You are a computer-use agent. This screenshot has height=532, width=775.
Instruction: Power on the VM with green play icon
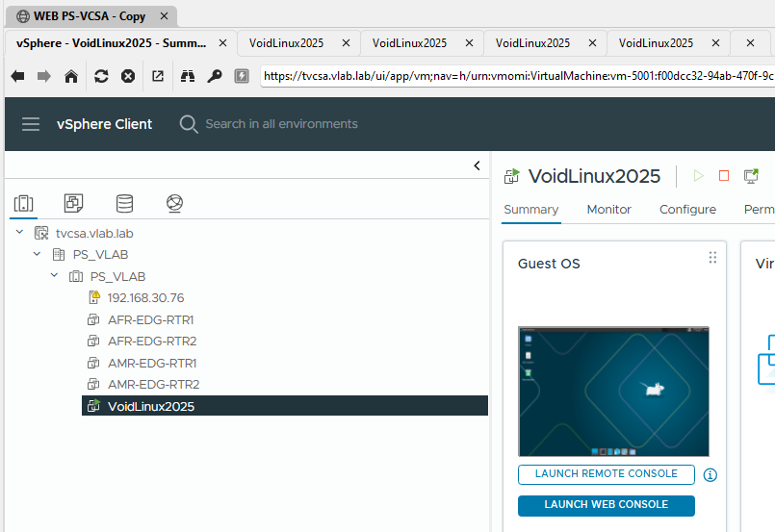[698, 176]
